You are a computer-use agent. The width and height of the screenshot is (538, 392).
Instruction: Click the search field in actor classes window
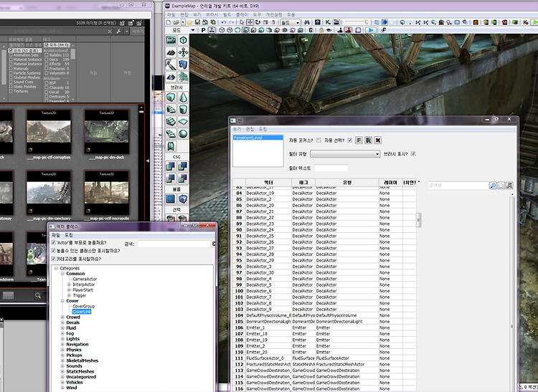tap(174, 244)
